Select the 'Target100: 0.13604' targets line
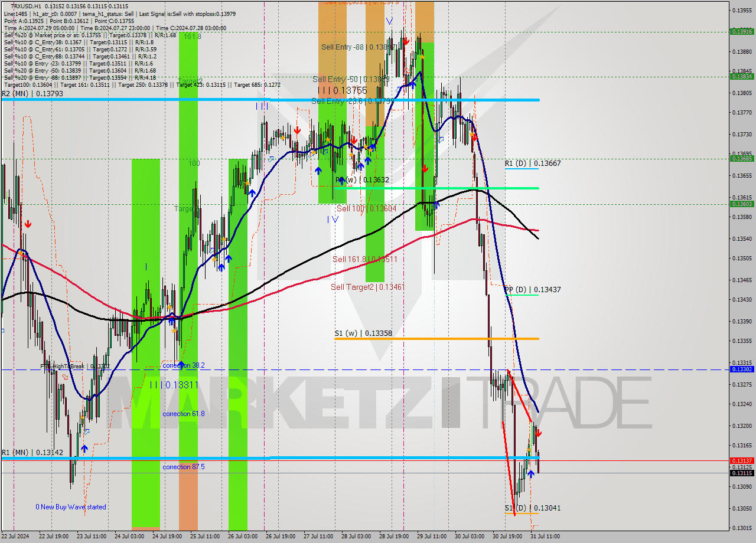 [x=142, y=84]
